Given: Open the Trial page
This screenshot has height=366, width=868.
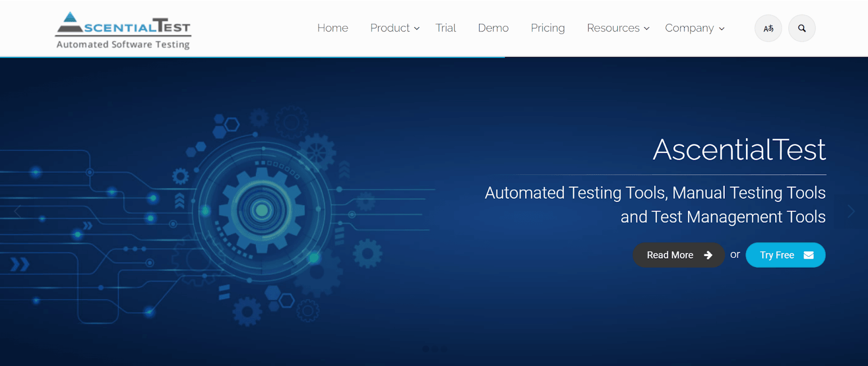Looking at the screenshot, I should (x=445, y=28).
